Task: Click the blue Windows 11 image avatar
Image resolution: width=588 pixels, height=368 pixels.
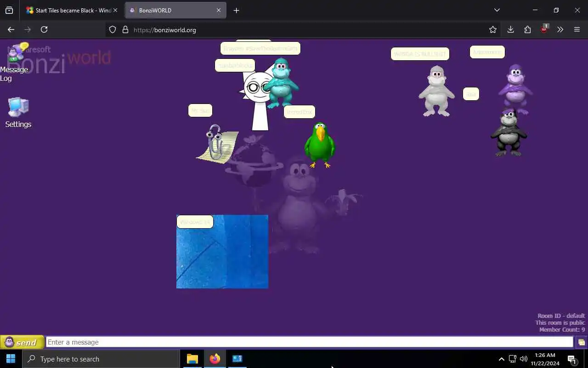Action: [x=222, y=252]
